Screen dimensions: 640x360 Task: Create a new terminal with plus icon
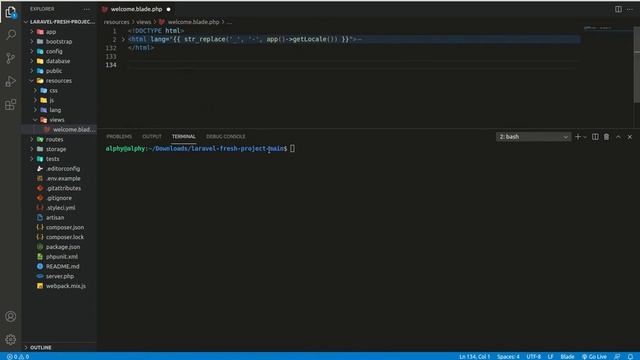pos(578,137)
